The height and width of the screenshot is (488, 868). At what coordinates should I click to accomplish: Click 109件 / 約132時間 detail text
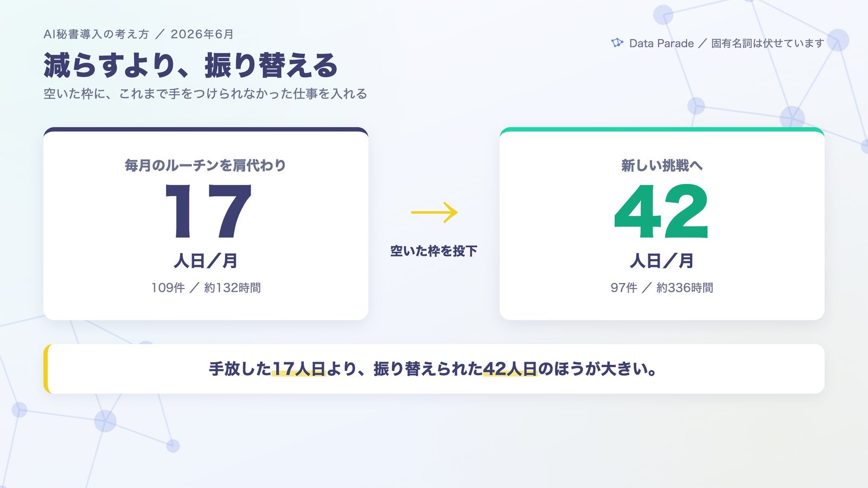point(206,288)
